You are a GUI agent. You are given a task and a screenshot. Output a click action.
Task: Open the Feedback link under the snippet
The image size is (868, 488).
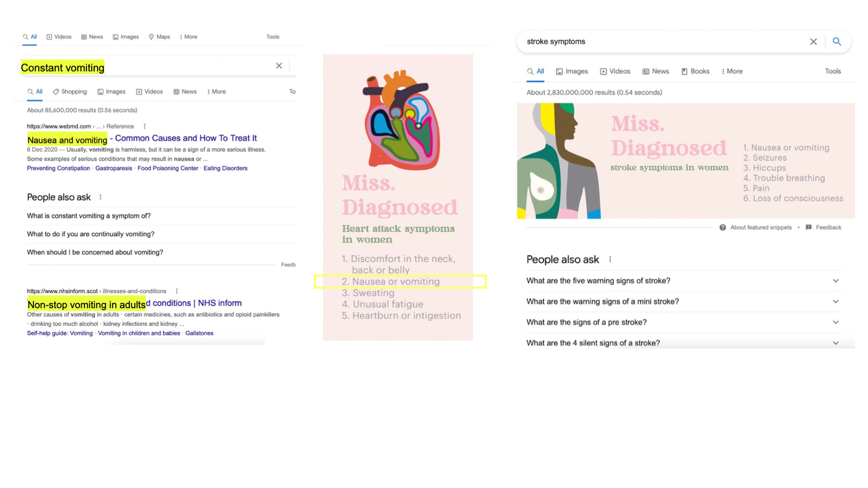[828, 228]
